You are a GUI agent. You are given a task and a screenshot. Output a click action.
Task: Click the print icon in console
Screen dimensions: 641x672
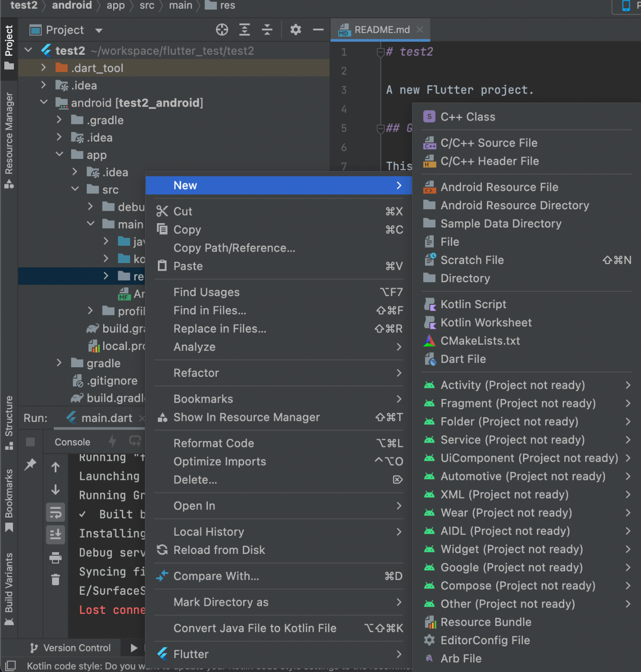pyautogui.click(x=56, y=558)
